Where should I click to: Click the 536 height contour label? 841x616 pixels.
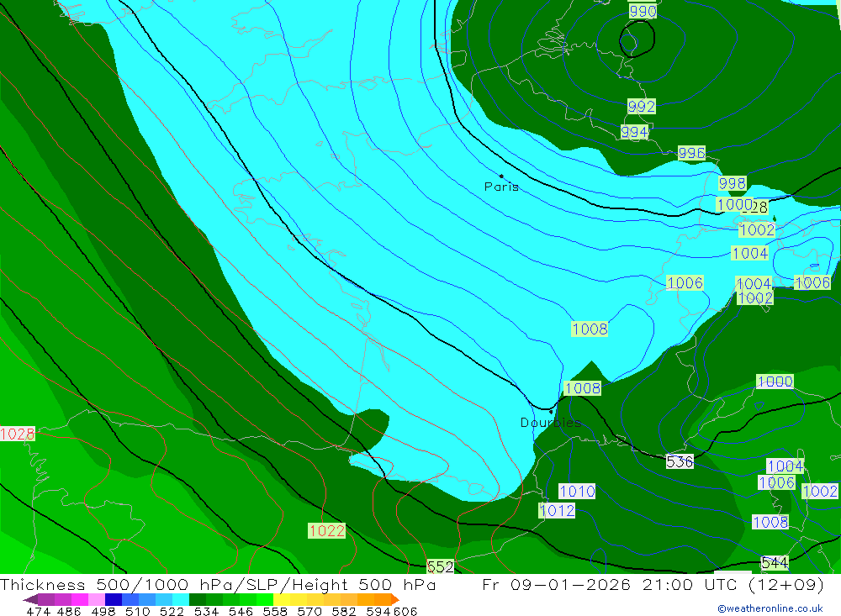[x=680, y=461]
